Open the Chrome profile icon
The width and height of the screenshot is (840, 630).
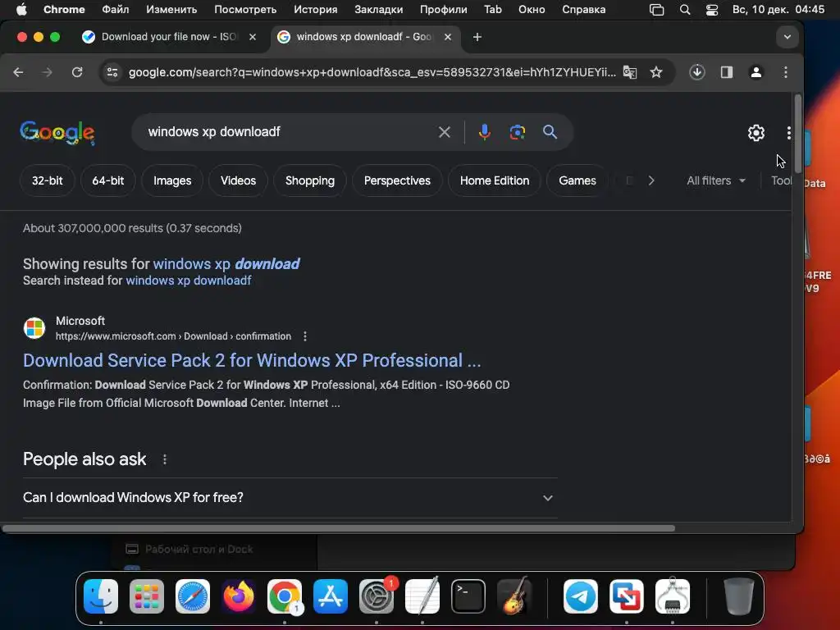(x=756, y=72)
